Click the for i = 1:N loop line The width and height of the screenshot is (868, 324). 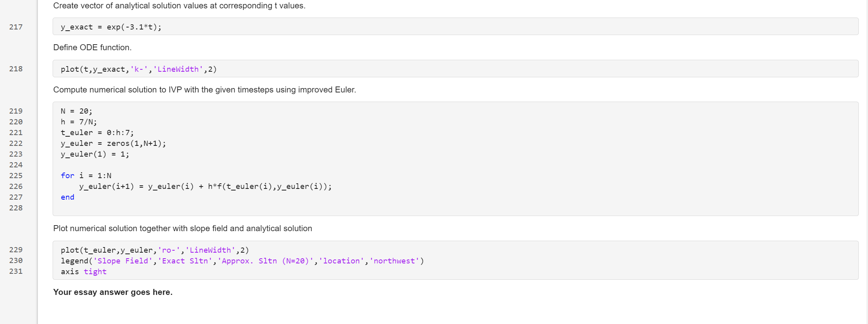(x=86, y=176)
